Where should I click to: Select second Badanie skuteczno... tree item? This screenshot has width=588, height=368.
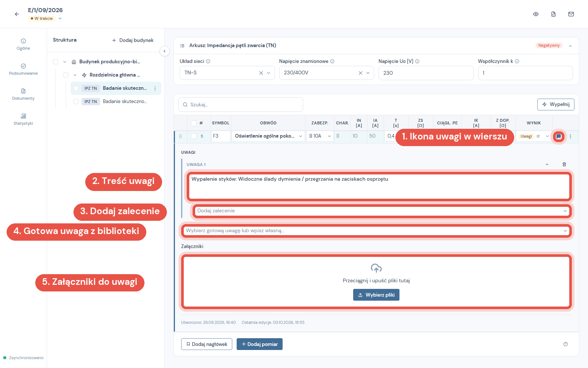click(116, 102)
